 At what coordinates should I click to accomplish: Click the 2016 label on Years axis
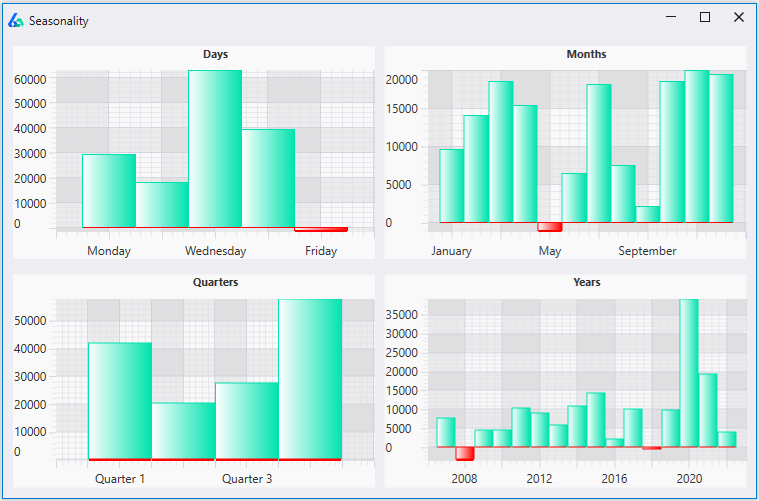tap(614, 479)
